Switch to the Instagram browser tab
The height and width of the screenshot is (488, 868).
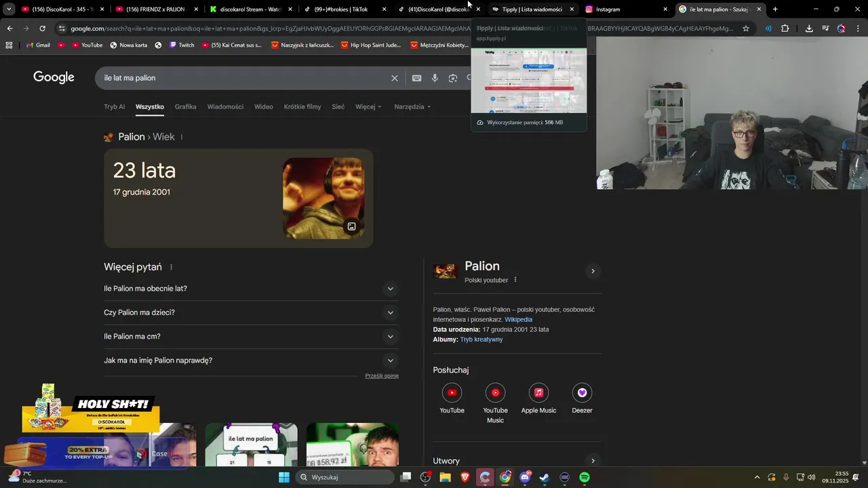[x=627, y=9]
